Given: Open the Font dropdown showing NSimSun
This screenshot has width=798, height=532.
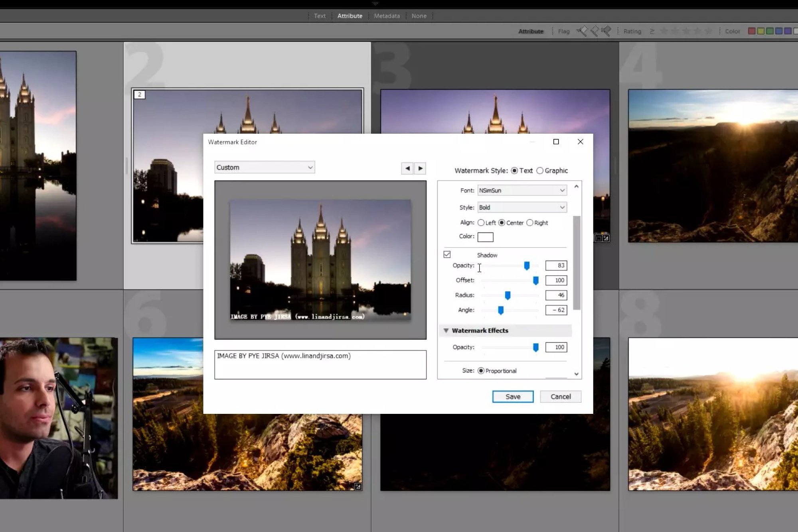Looking at the screenshot, I should 522,190.
